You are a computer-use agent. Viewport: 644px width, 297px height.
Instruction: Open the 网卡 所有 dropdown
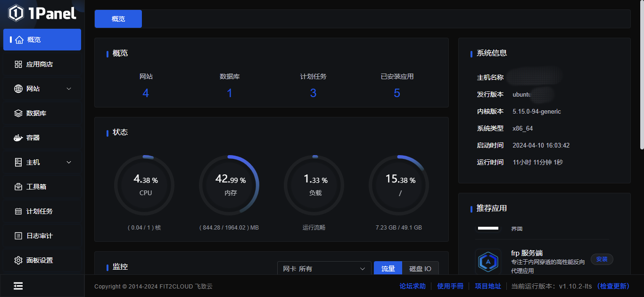point(324,269)
